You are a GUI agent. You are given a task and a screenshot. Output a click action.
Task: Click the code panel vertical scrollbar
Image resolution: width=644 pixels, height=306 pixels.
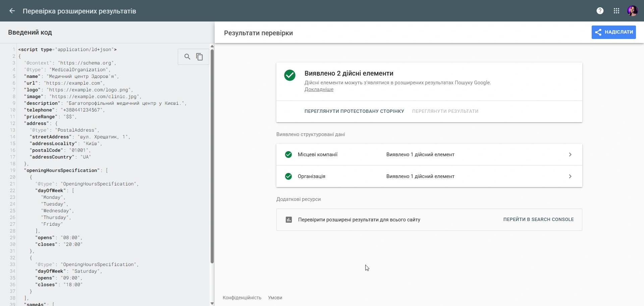[x=212, y=156]
